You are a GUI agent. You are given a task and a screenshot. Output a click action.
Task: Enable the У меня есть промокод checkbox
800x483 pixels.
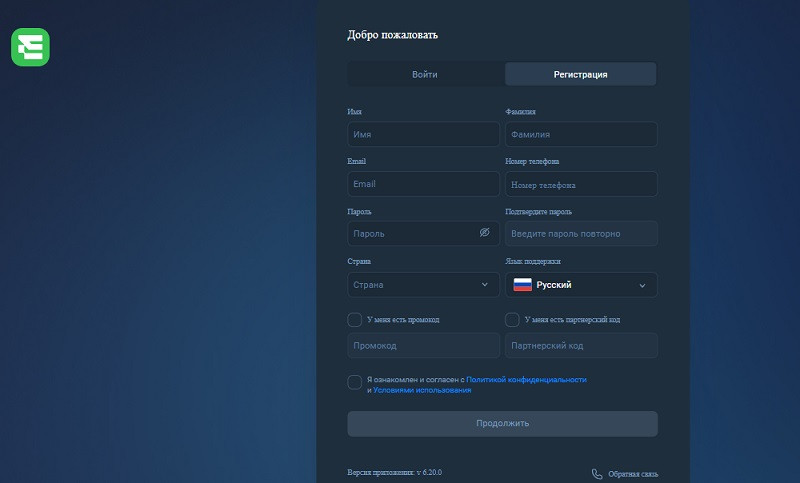tap(355, 320)
